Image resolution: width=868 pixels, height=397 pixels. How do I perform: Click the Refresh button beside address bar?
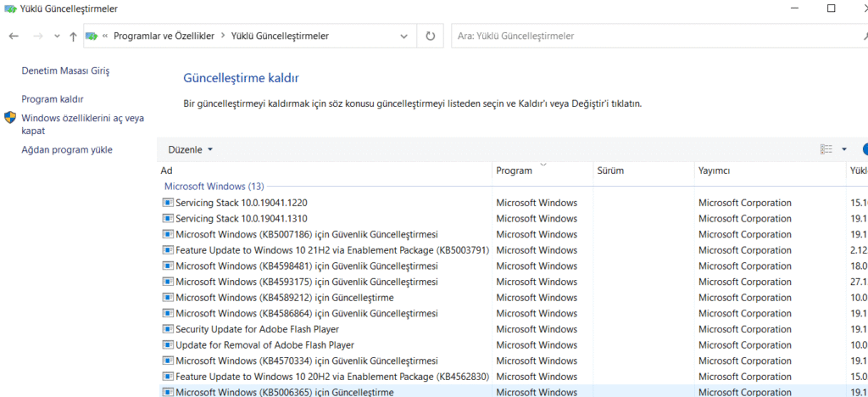pyautogui.click(x=431, y=36)
